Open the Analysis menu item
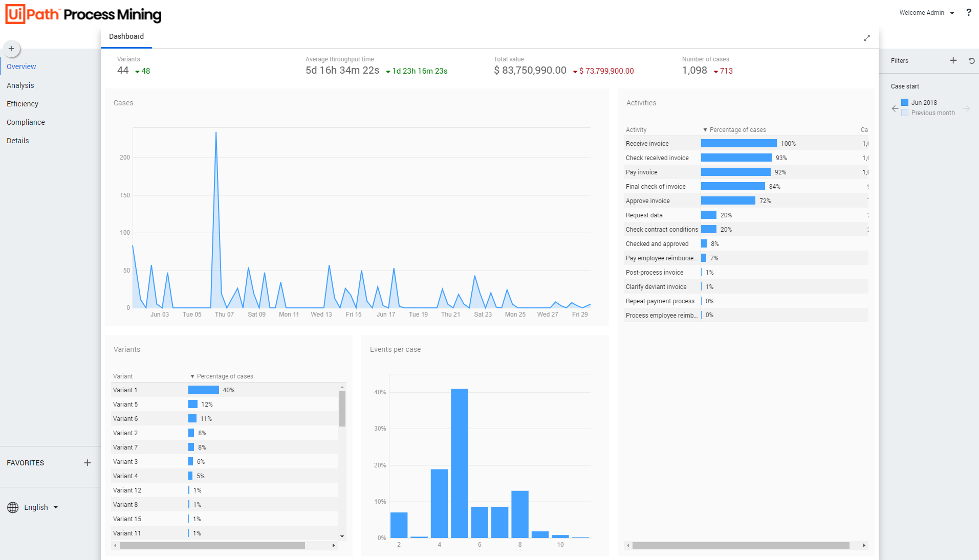Image resolution: width=979 pixels, height=560 pixels. (x=20, y=85)
